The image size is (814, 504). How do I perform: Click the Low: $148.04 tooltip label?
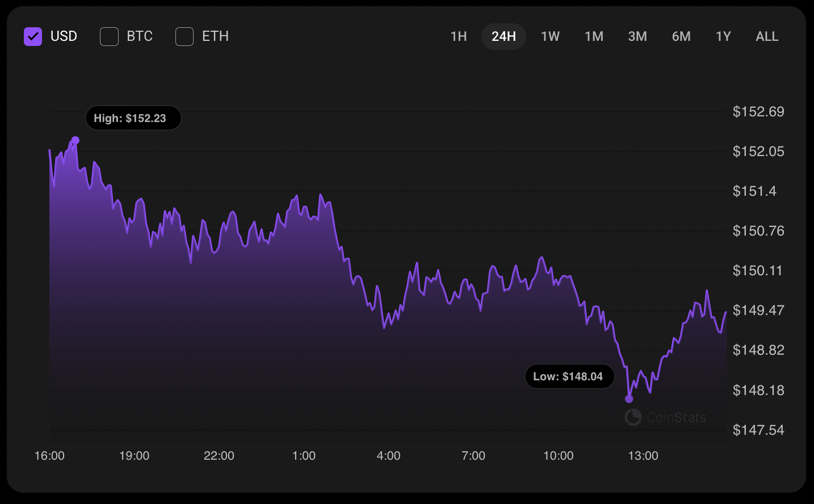click(569, 376)
